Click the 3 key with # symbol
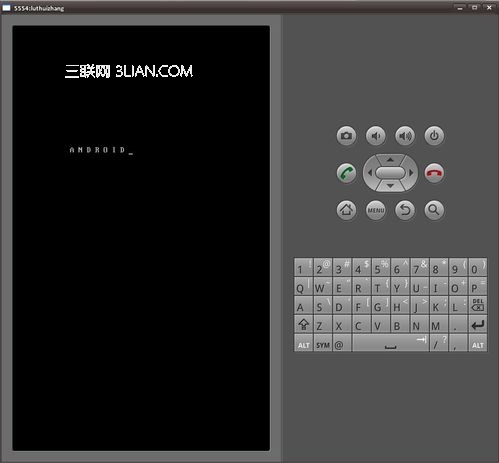499x463 pixels. click(342, 267)
